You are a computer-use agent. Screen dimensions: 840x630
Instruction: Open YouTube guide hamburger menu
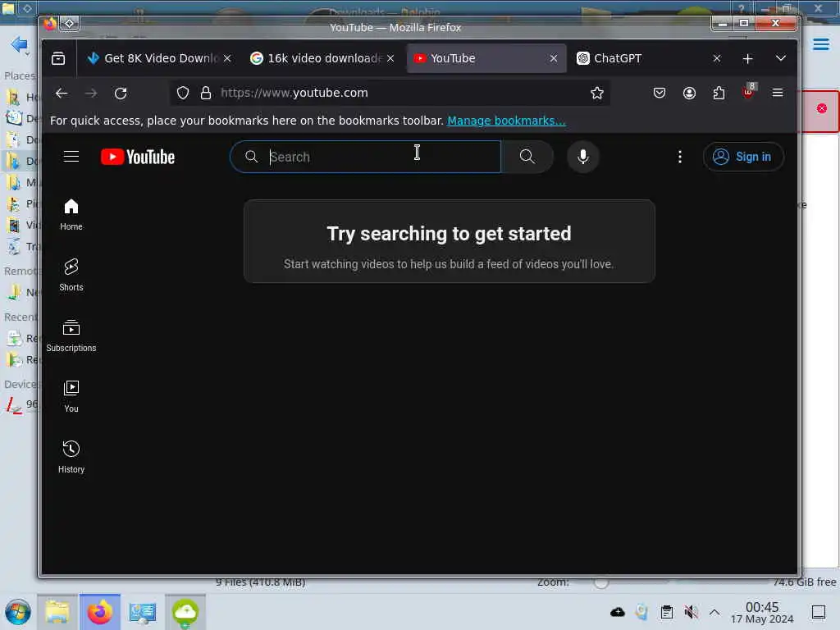tap(71, 157)
